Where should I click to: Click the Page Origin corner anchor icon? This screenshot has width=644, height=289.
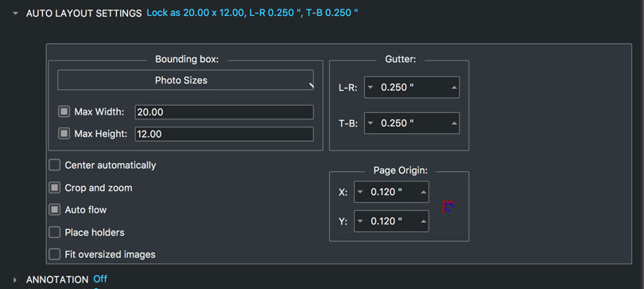click(x=448, y=206)
